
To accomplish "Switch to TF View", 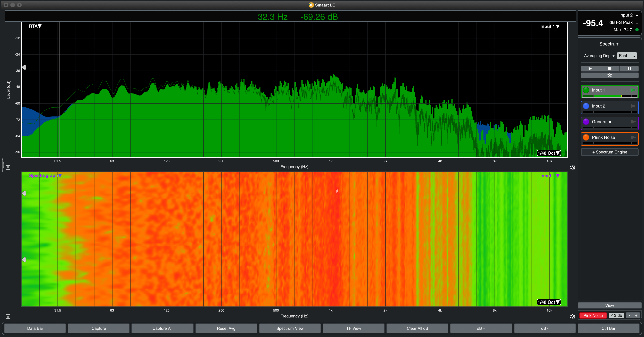I will click(354, 328).
